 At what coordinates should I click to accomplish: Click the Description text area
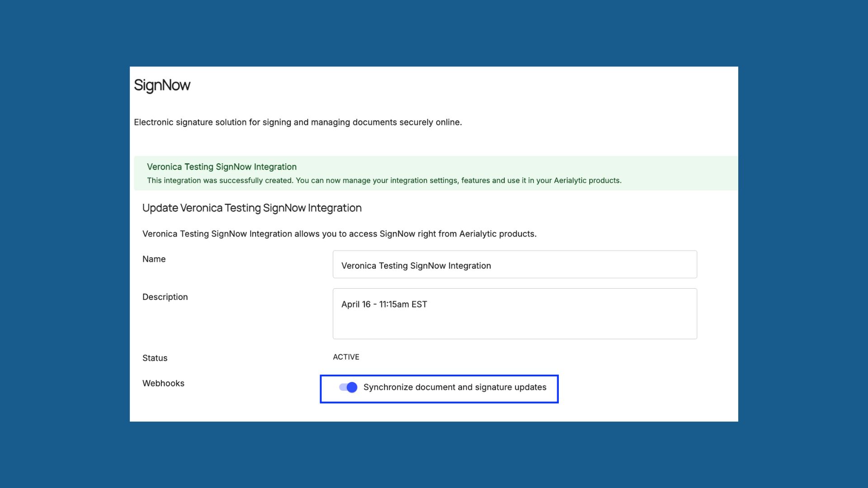point(514,314)
